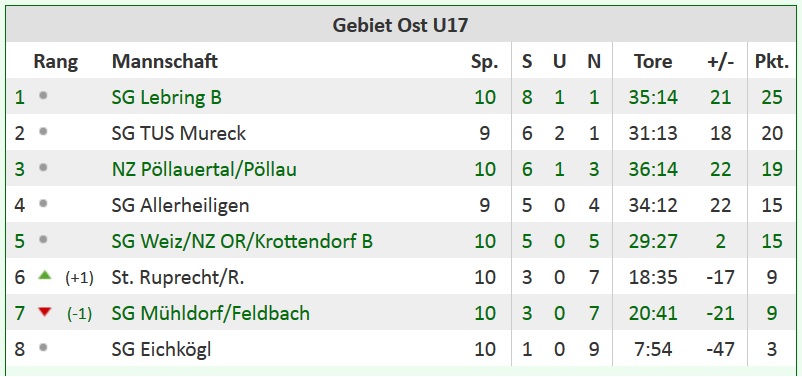Click the green up arrow for St. Ruprecht/R.
The width and height of the screenshot is (802, 377).
[45, 275]
